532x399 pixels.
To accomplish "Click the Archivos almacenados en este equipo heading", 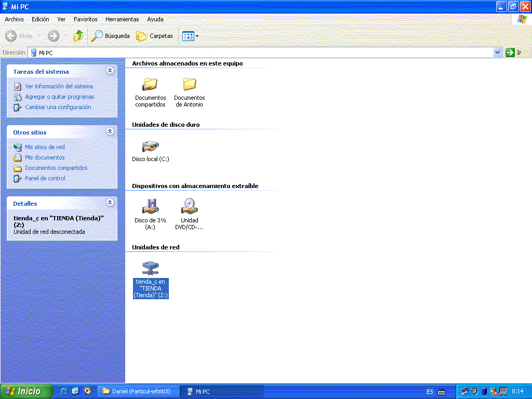I will (187, 63).
